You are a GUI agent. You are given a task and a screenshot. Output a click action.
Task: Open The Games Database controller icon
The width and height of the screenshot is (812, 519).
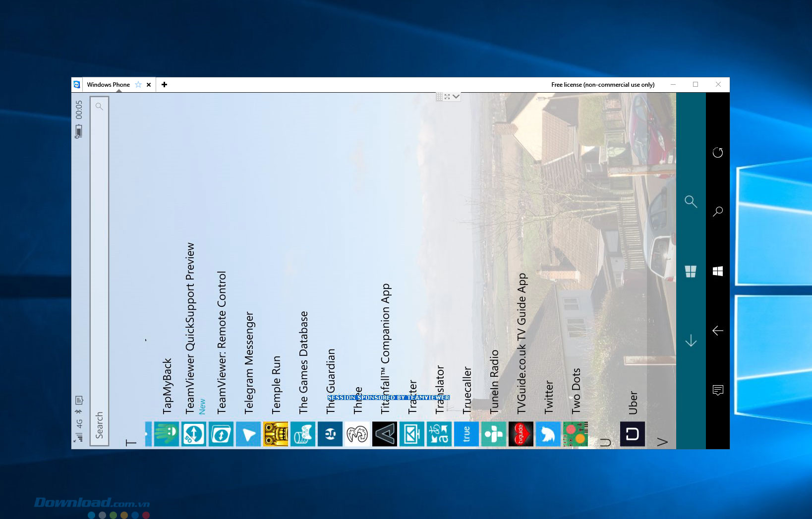point(303,434)
